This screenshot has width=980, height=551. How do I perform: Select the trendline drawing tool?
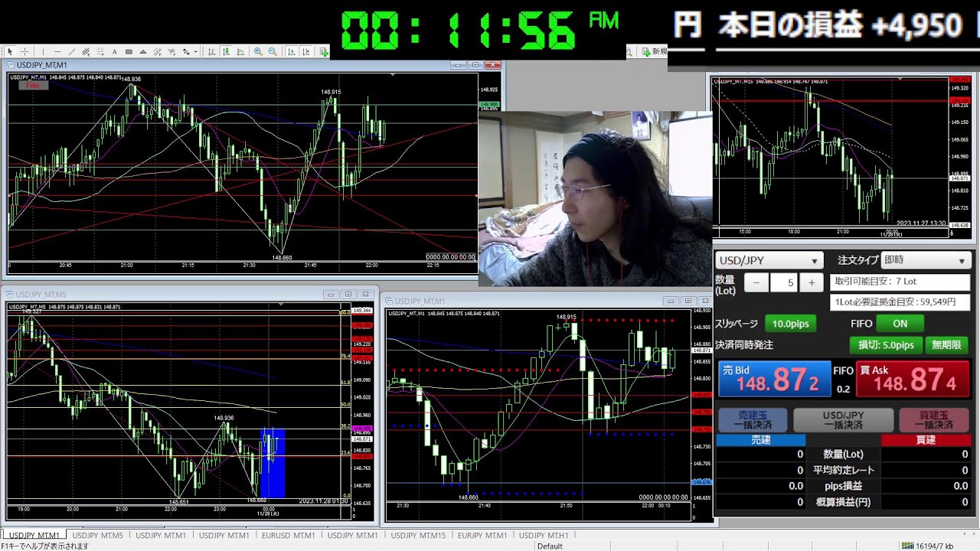(71, 52)
